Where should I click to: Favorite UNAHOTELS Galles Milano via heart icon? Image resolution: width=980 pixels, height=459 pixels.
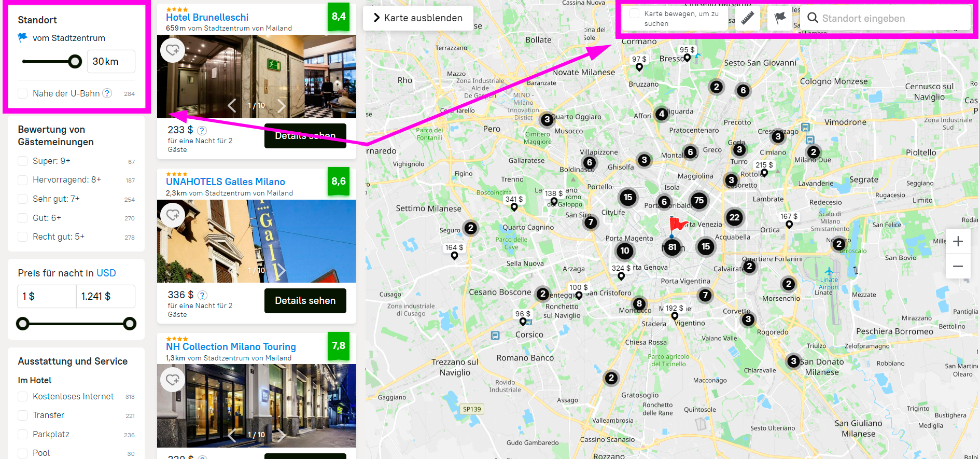pos(173,215)
